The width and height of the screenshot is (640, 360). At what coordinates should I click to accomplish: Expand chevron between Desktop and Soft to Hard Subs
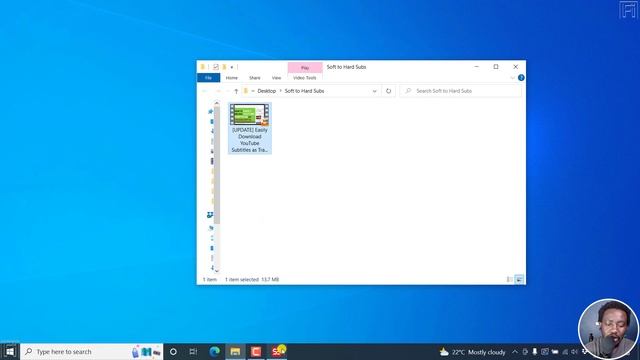click(x=280, y=91)
